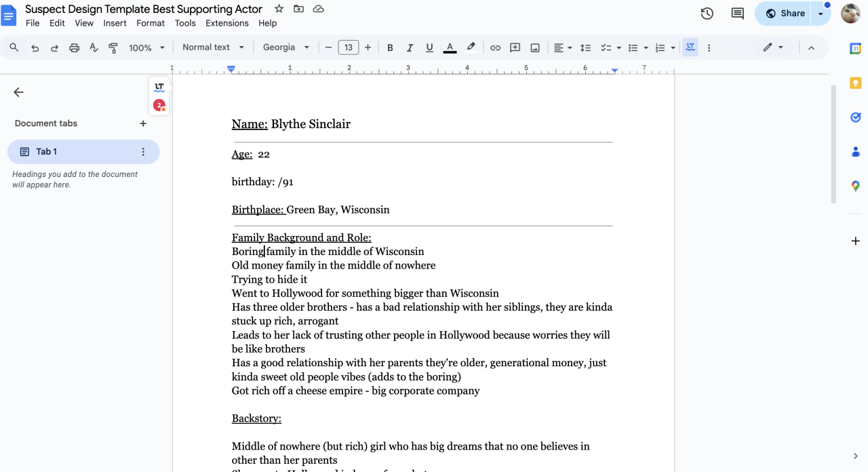Hide the menus with the chevron

tap(811, 47)
